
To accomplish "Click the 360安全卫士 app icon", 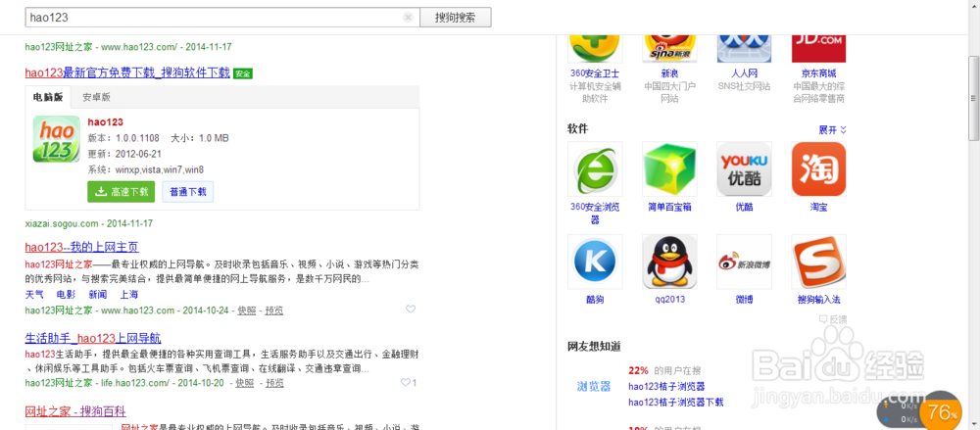I will click(x=595, y=48).
